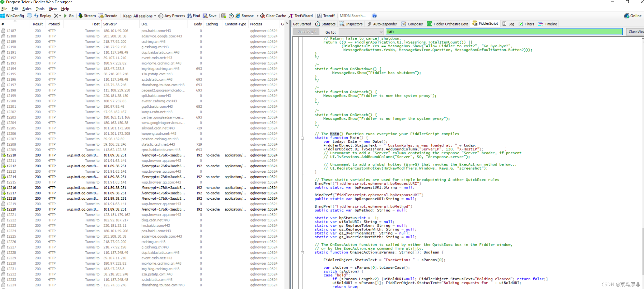Click the Online status indicator
Viewport: 644px width, 289px height.
pos(633,16)
